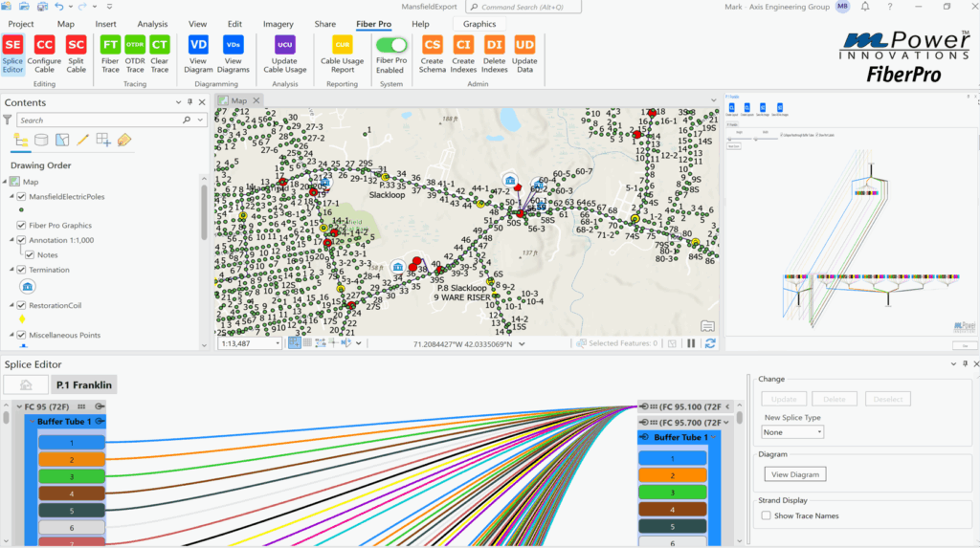Enable Show Trace Names checkbox
980x548 pixels.
(766, 515)
